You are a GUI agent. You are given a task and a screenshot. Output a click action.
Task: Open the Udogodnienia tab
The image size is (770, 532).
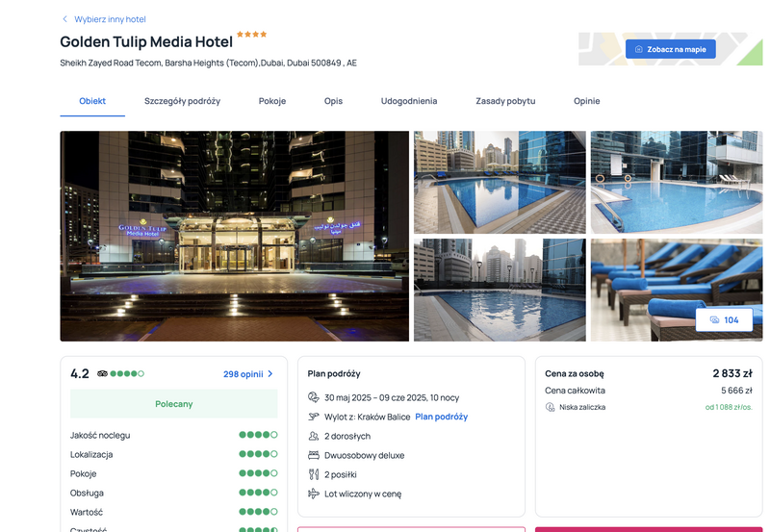(409, 101)
